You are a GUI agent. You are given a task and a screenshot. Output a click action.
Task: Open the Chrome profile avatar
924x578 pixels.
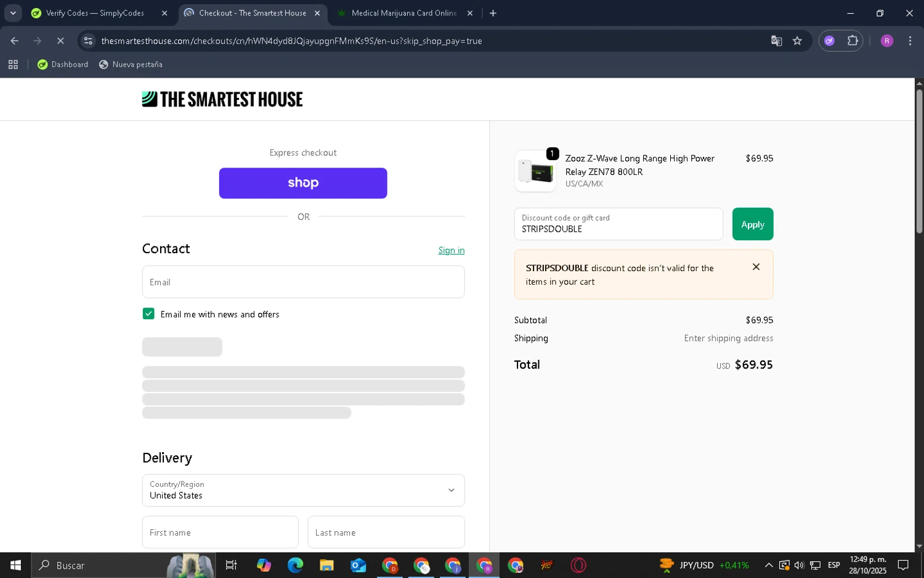coord(887,41)
